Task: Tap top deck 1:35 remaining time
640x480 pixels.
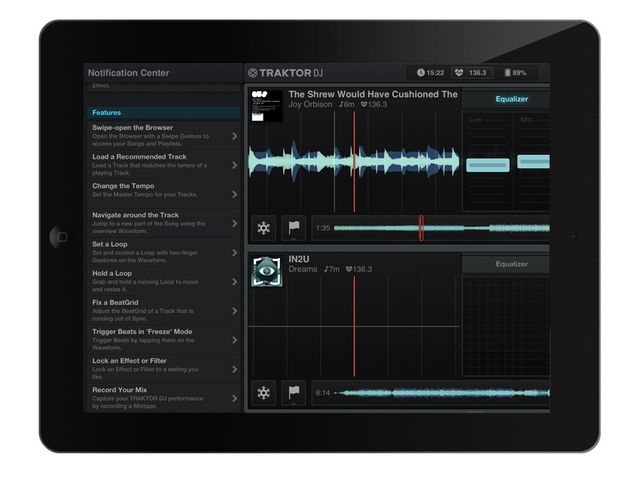Action: click(x=323, y=228)
